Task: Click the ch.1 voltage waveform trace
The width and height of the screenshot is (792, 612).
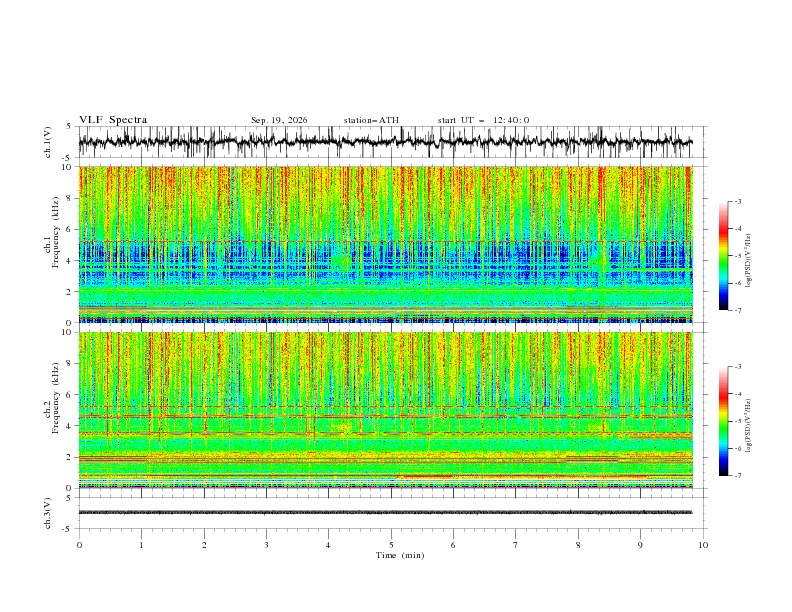Action: [385, 142]
